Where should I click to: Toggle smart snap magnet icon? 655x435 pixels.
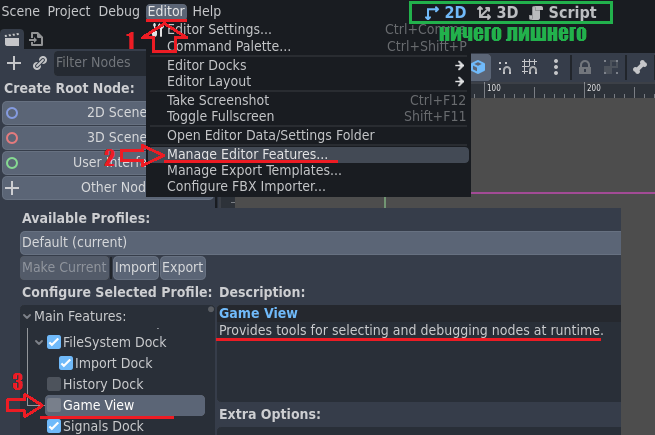[x=505, y=67]
